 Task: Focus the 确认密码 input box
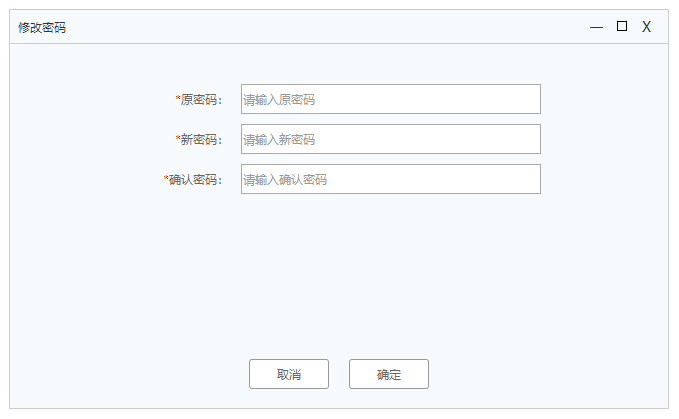[391, 179]
